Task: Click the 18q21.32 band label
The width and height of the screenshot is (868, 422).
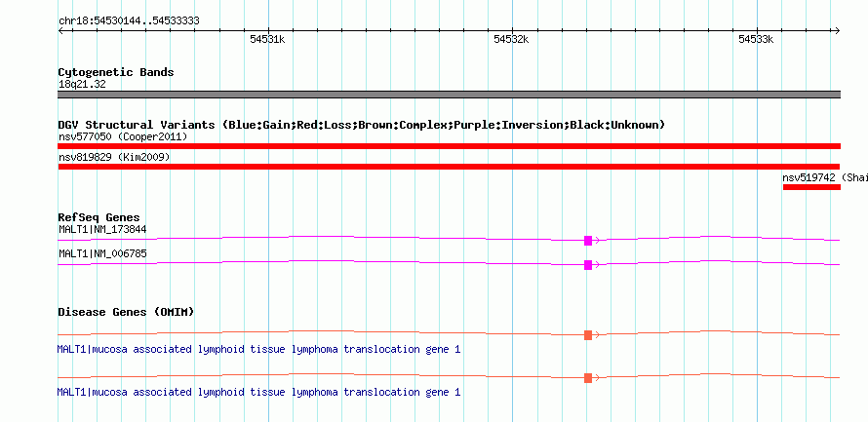Action: (x=82, y=85)
